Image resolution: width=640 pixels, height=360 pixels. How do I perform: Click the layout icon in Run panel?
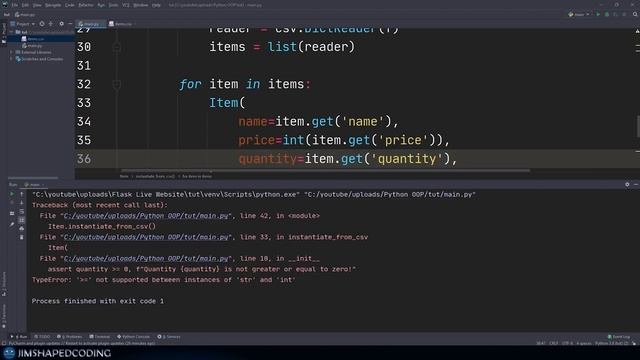(x=12, y=213)
